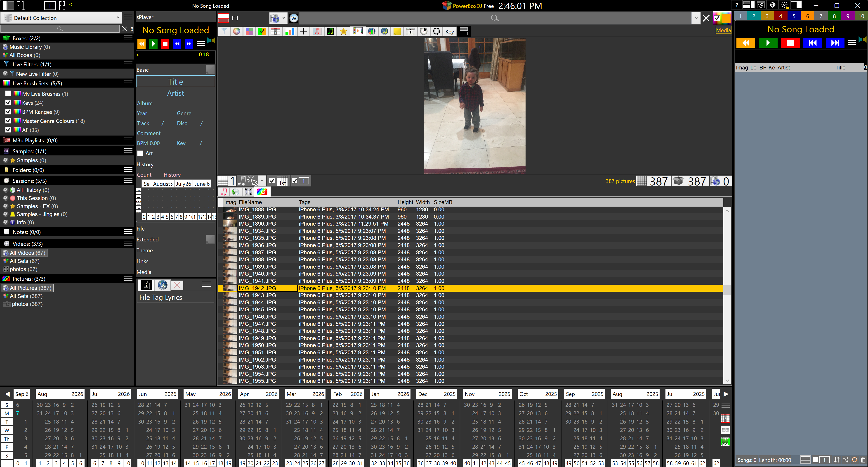Image resolution: width=868 pixels, height=467 pixels.
Task: Open the Sessions section hamburger menu
Action: pyautogui.click(x=128, y=181)
